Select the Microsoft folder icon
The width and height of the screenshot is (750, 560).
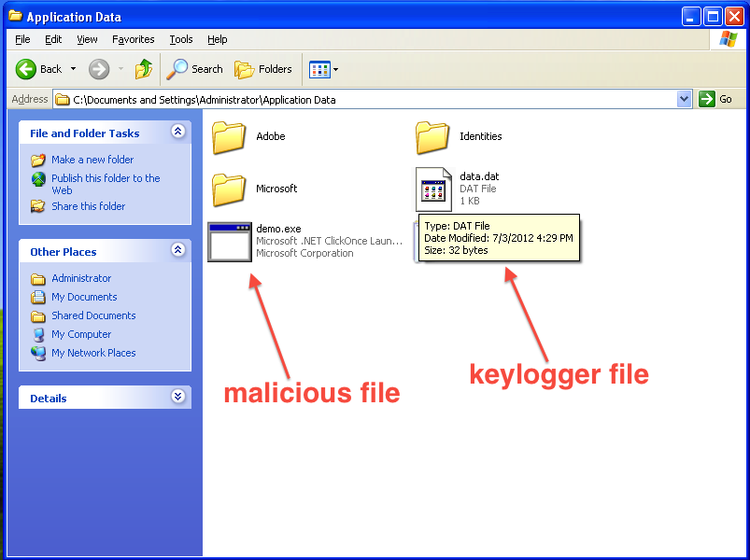tap(229, 189)
